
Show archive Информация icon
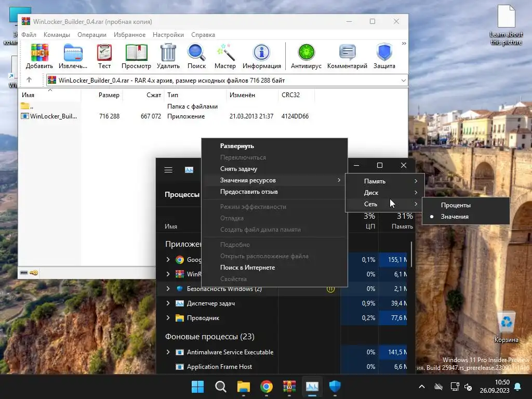(x=262, y=56)
